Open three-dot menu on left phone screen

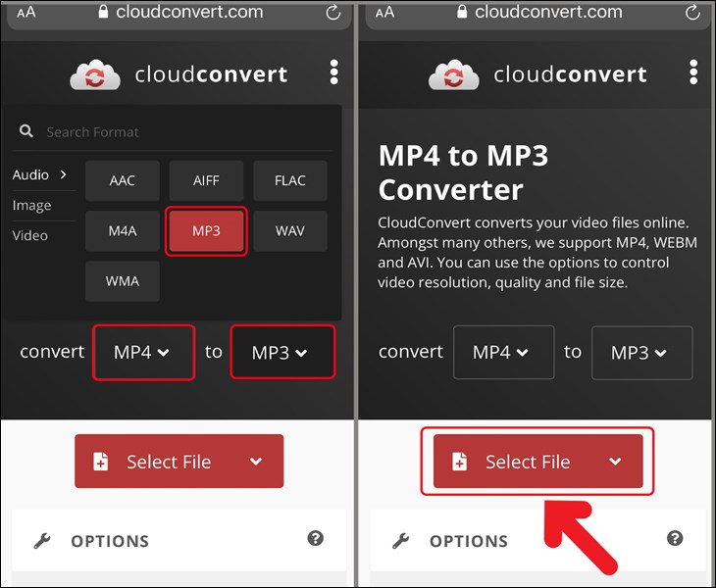coord(334,72)
